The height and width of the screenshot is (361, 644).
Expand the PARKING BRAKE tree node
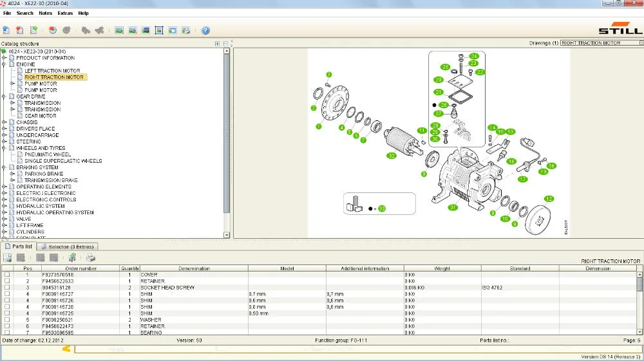[12, 174]
